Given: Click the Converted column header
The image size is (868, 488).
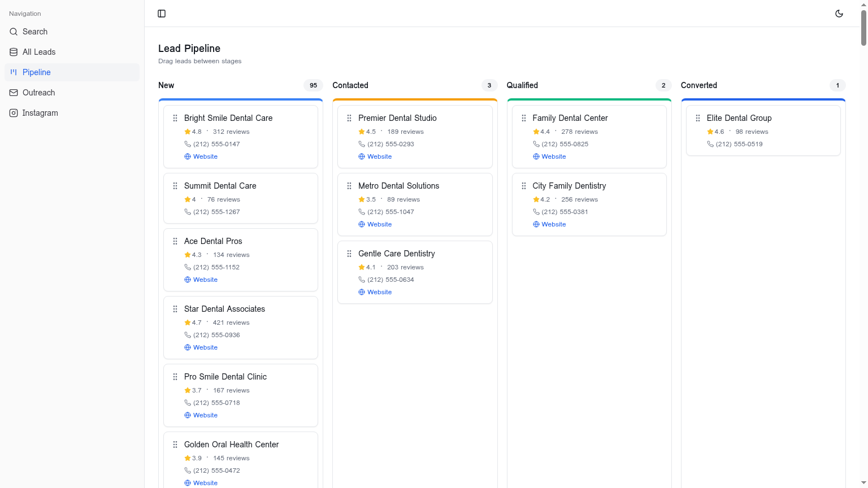Looking at the screenshot, I should 699,85.
